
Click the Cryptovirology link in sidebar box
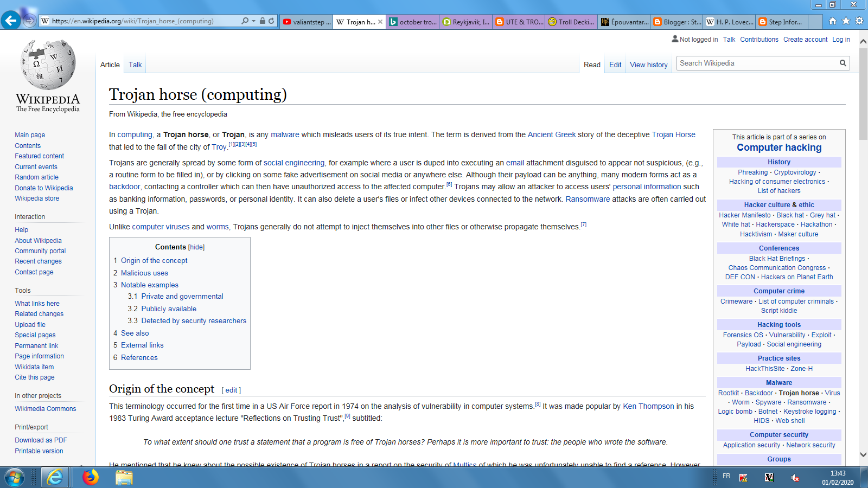[795, 172]
